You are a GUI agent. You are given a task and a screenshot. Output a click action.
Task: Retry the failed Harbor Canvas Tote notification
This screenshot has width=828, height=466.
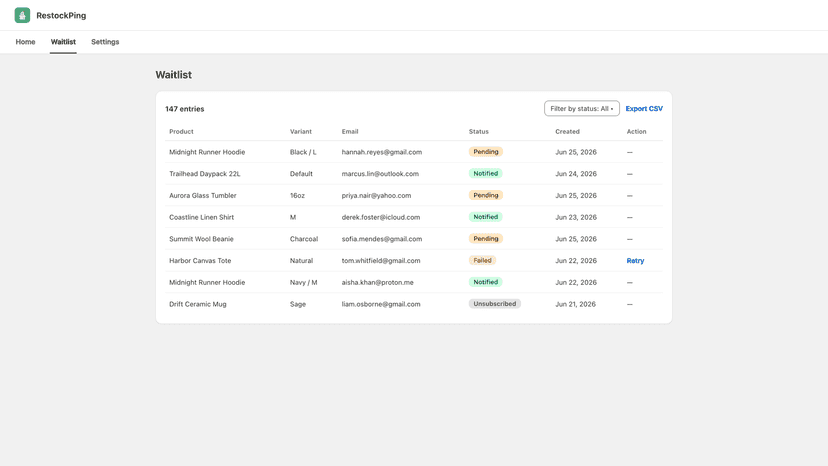click(x=635, y=260)
